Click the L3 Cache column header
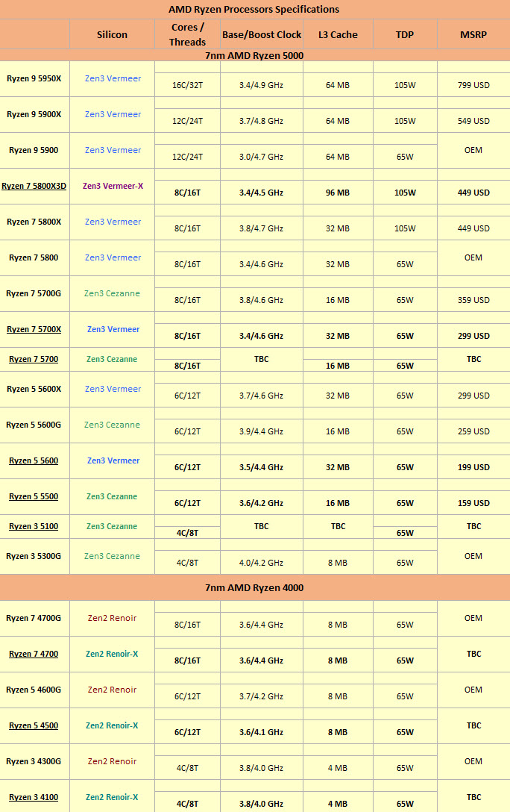The height and width of the screenshot is (812, 510). click(x=339, y=34)
